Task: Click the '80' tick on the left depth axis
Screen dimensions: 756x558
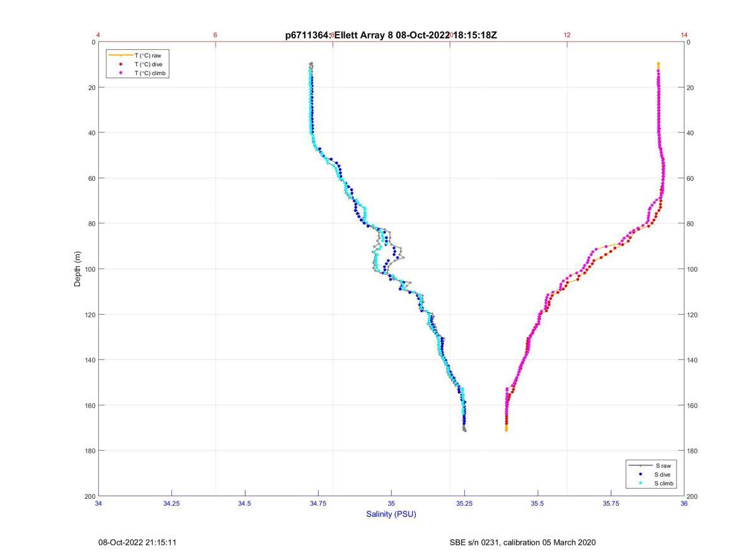Action: [x=92, y=224]
